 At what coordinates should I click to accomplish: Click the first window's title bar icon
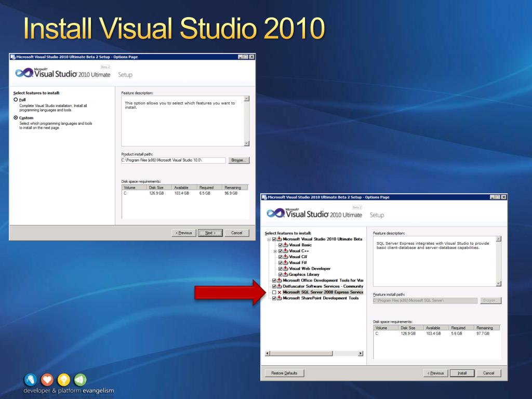pyautogui.click(x=13, y=57)
